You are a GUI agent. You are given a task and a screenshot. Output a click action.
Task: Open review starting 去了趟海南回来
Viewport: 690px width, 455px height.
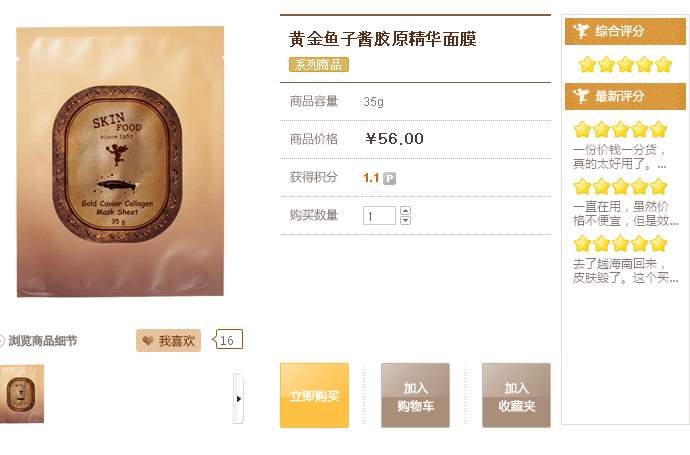pyautogui.click(x=625, y=271)
